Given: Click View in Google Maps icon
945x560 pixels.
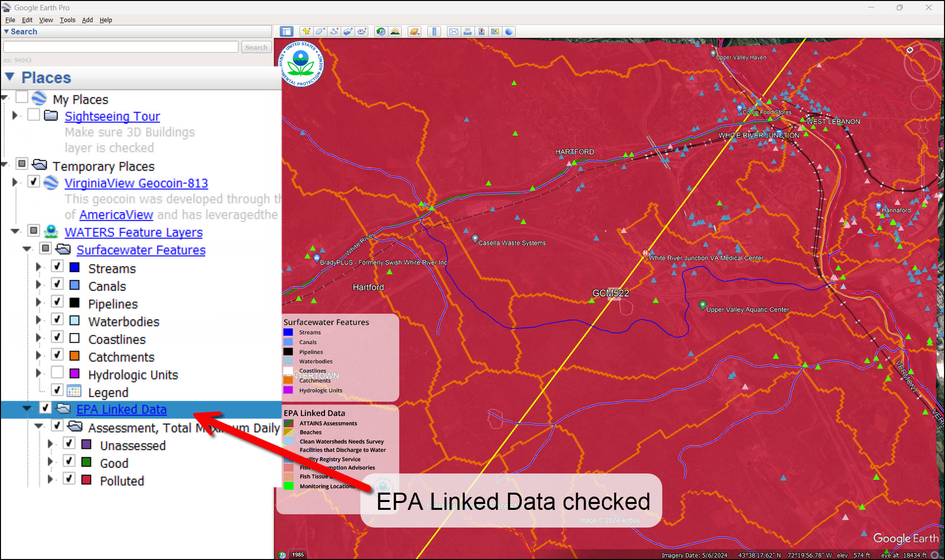Looking at the screenshot, I should 481,31.
